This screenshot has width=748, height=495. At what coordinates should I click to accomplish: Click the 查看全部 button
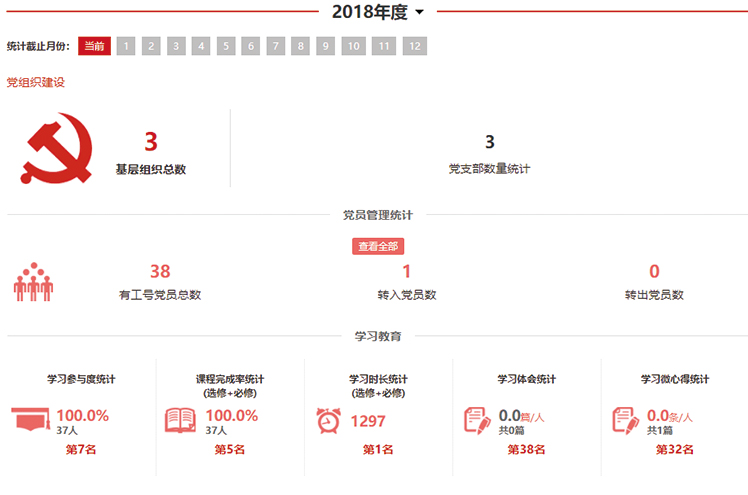(378, 246)
